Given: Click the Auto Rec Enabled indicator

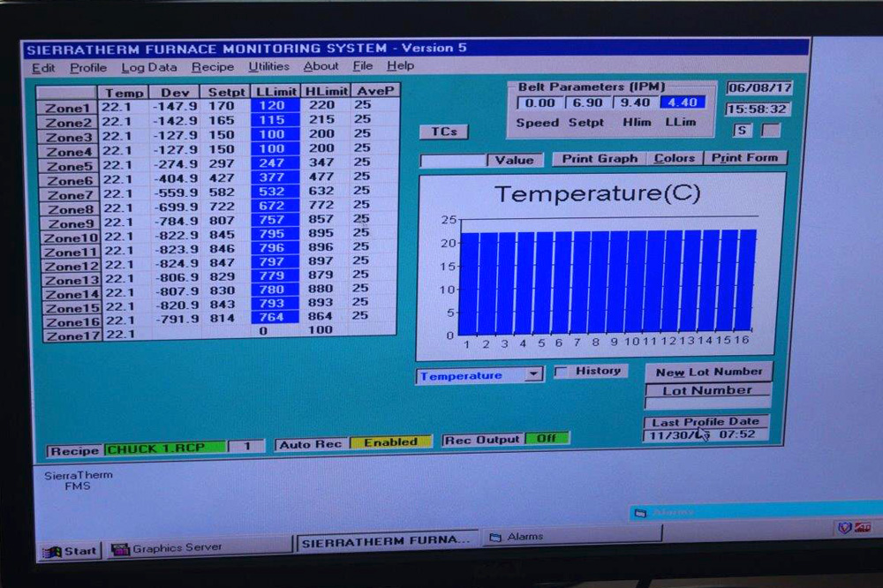Looking at the screenshot, I should (391, 442).
